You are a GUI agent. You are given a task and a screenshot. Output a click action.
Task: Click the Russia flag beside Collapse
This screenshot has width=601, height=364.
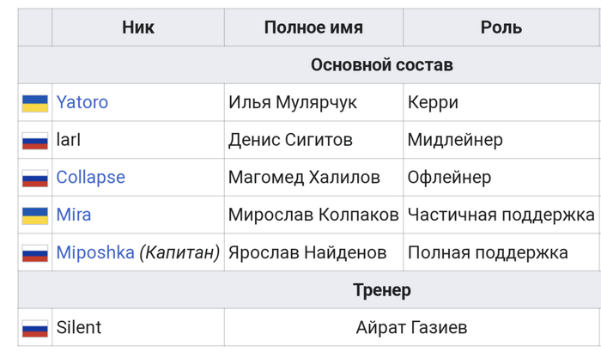tap(34, 179)
